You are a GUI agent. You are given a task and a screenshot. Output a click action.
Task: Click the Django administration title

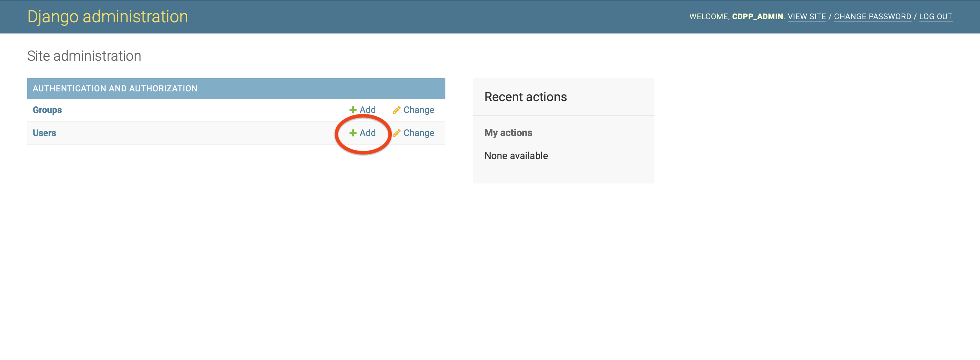(108, 17)
